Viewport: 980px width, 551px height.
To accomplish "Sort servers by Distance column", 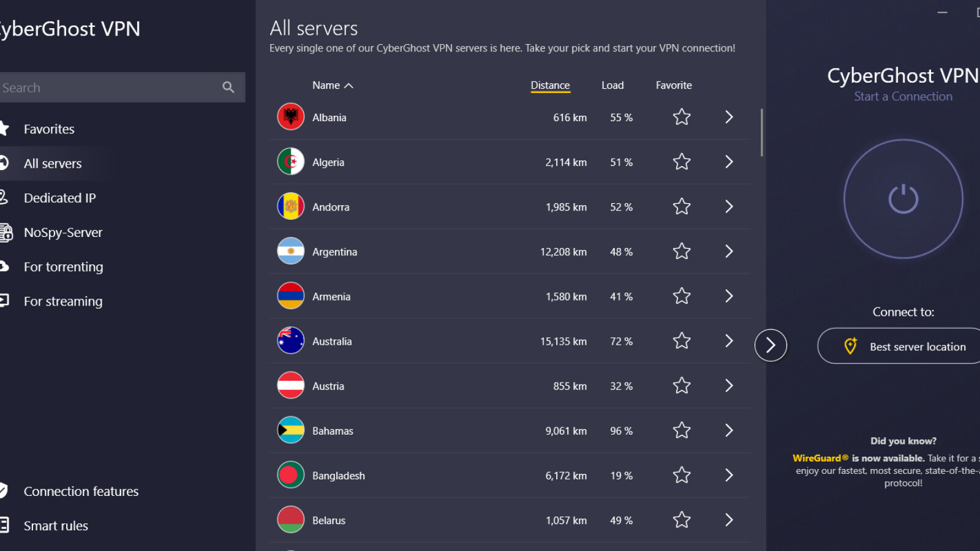I will pyautogui.click(x=550, y=86).
